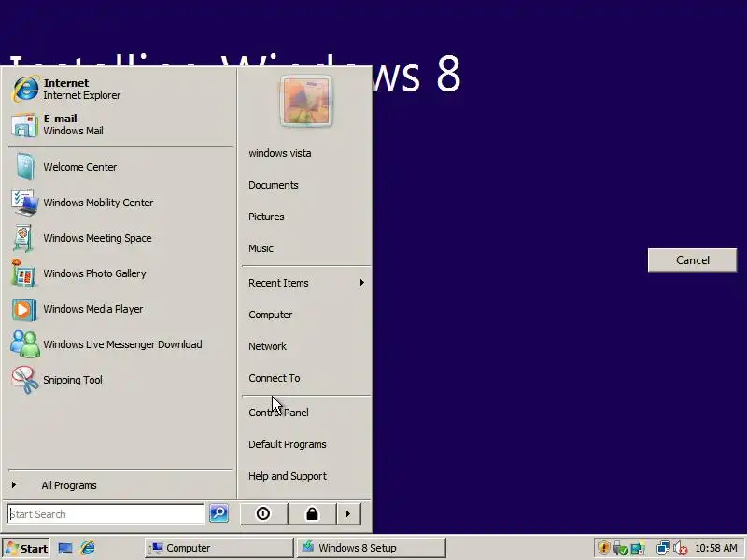Launch Windows Mail from the E-mail entry
This screenshot has width=747, height=560.
point(121,124)
